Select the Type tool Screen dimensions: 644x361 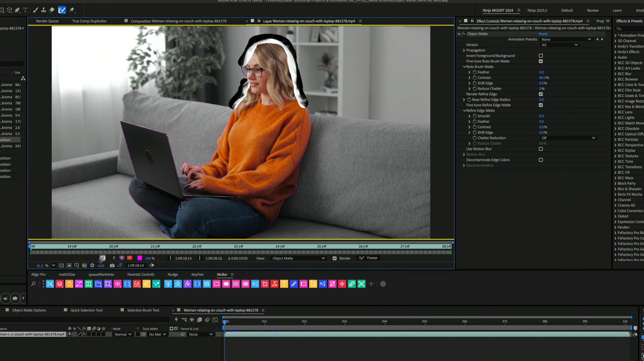(25, 10)
